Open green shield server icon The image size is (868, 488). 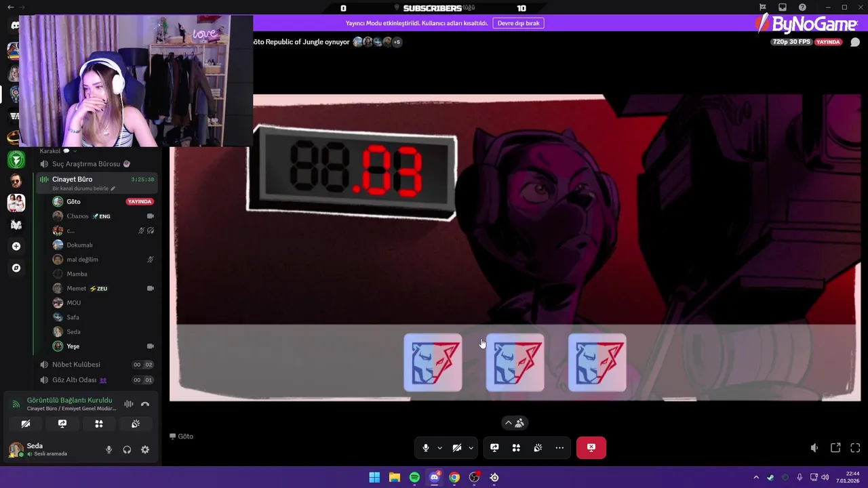[x=16, y=159]
